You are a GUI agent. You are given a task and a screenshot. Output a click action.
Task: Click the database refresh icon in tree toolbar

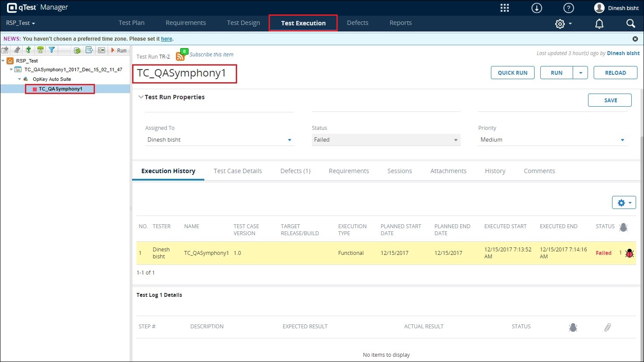77,50
